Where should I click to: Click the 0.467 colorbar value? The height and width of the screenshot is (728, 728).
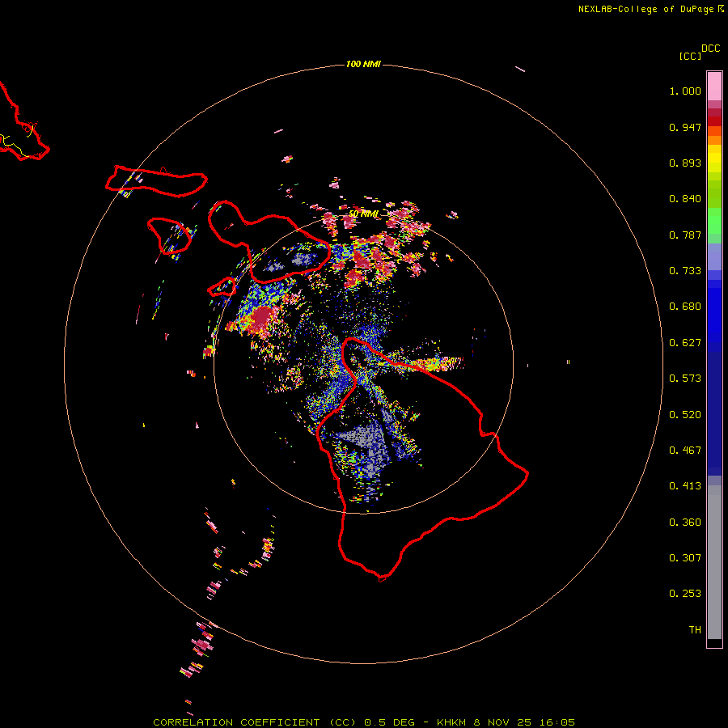685,451
